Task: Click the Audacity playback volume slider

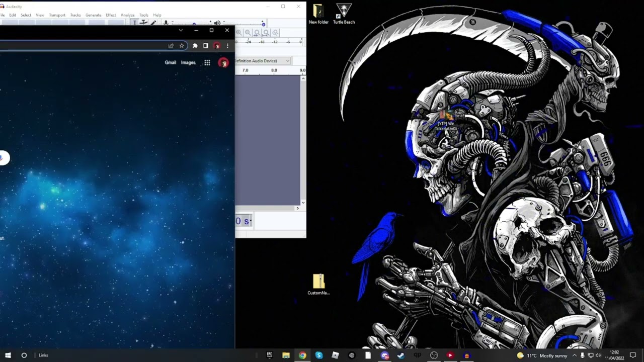Action: click(x=244, y=23)
